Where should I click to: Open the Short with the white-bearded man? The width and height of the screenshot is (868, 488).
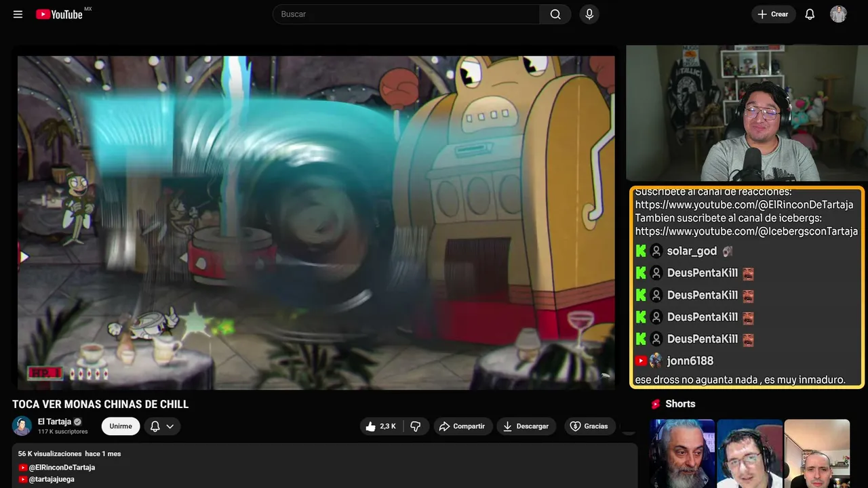[x=682, y=453]
